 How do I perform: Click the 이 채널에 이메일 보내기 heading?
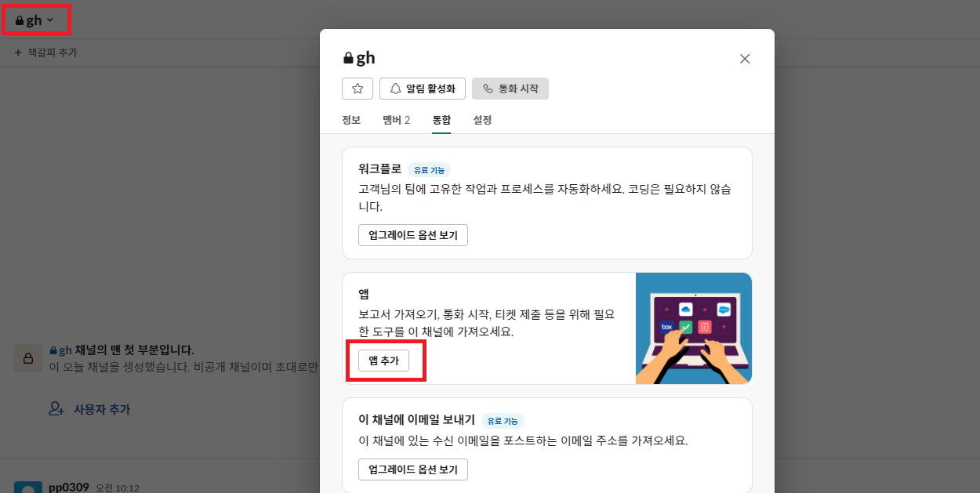[x=416, y=420]
